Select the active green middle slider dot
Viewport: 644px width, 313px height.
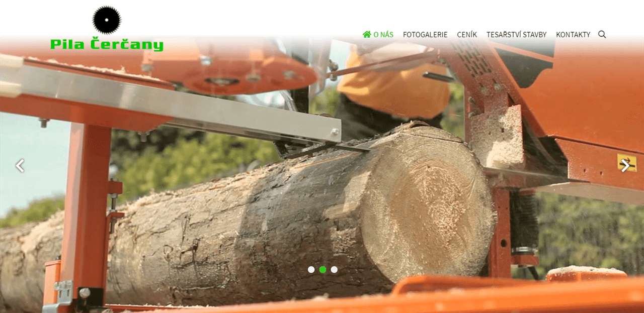[323, 269]
